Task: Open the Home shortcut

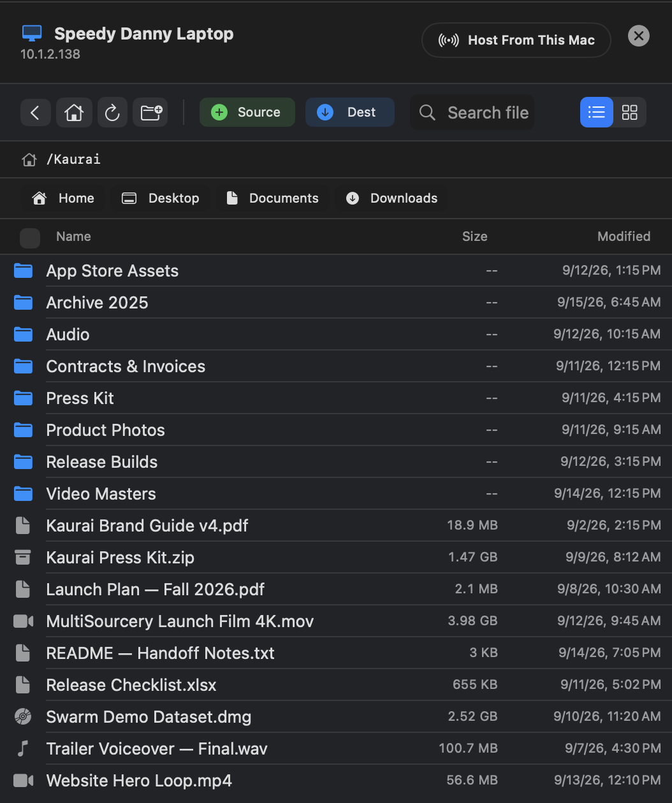Action: point(63,198)
